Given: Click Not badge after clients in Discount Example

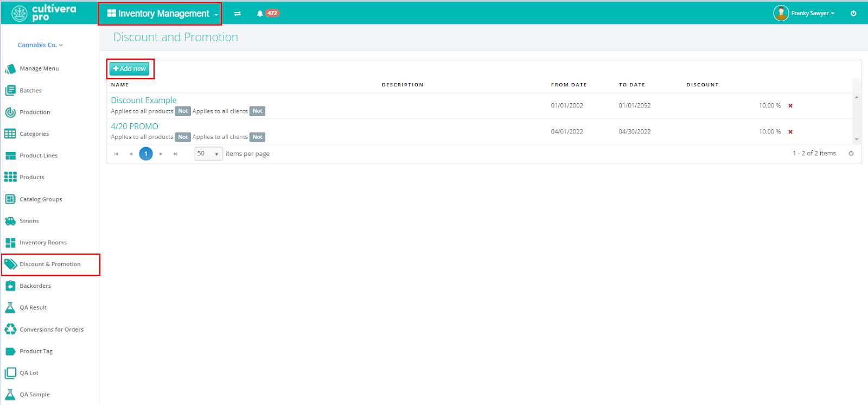Looking at the screenshot, I should [257, 111].
